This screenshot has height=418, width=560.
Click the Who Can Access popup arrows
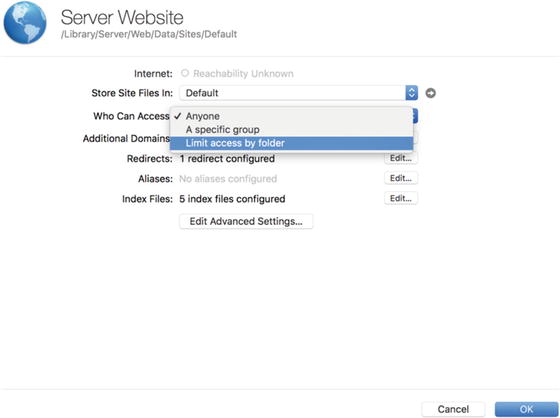(x=415, y=116)
